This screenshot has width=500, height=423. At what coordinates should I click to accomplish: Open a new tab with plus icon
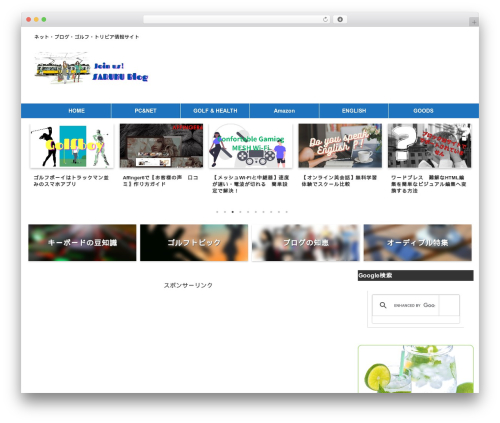click(474, 22)
